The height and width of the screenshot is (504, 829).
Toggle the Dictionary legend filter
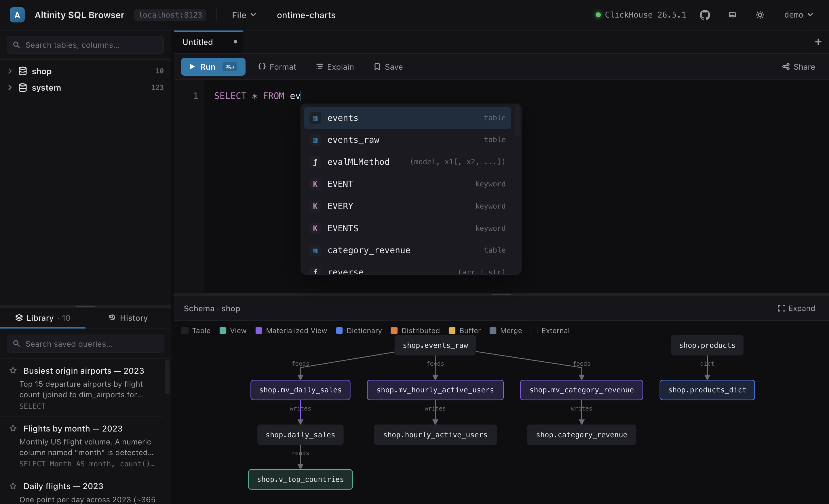(x=359, y=330)
